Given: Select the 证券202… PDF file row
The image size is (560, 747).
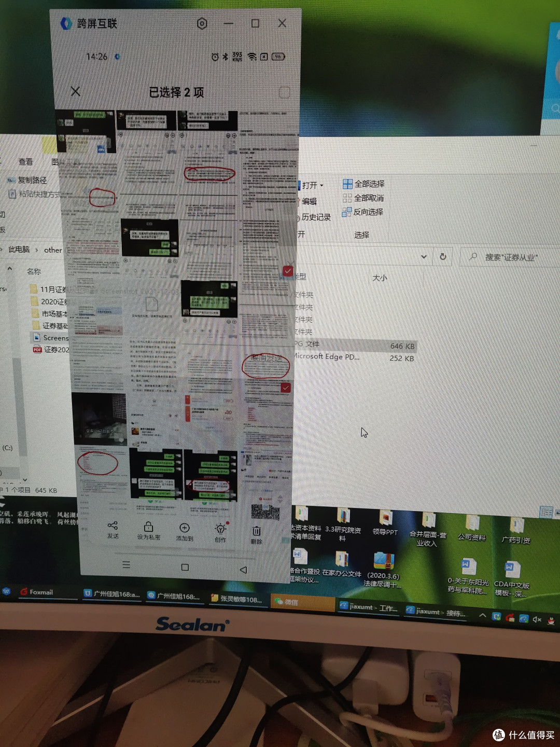Looking at the screenshot, I should coord(50,350).
